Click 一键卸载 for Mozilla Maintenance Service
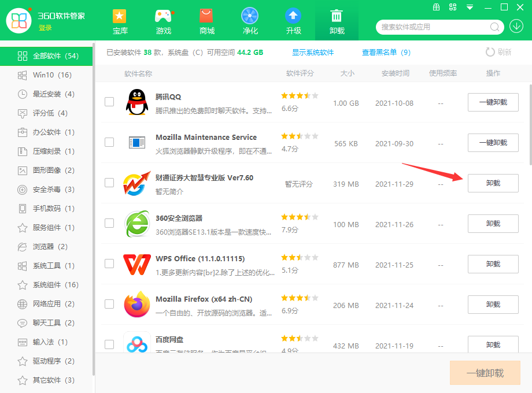The height and width of the screenshot is (393, 532). click(x=493, y=142)
